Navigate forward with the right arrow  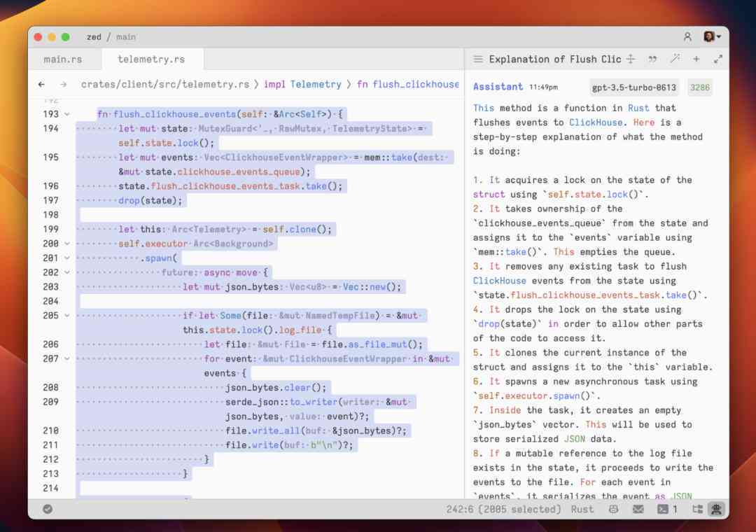63,85
